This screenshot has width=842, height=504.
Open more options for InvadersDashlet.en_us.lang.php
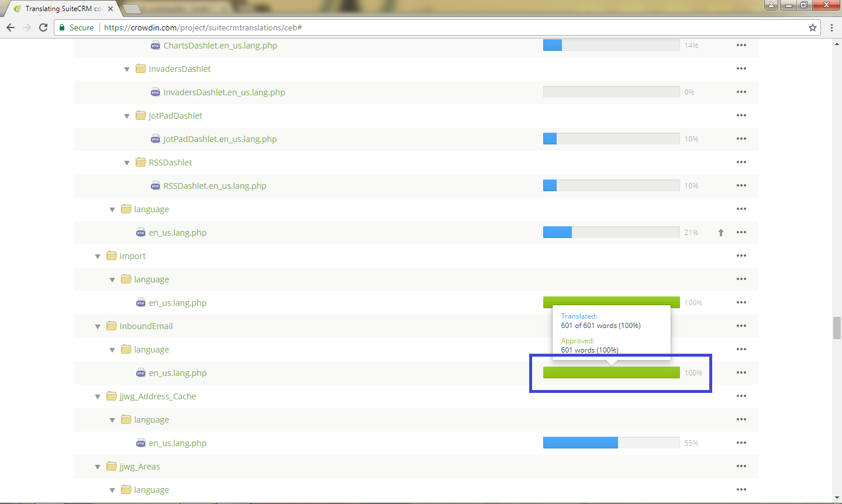pyautogui.click(x=741, y=92)
